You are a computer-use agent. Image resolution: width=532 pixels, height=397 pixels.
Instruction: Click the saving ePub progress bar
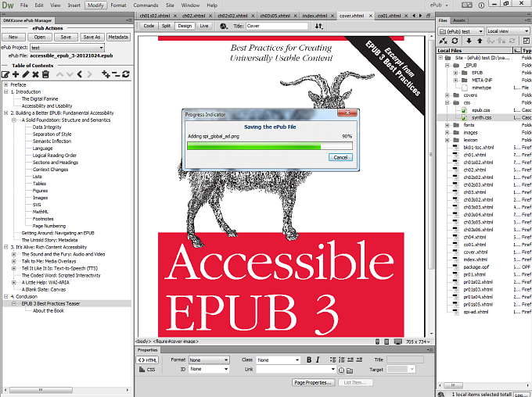point(270,146)
